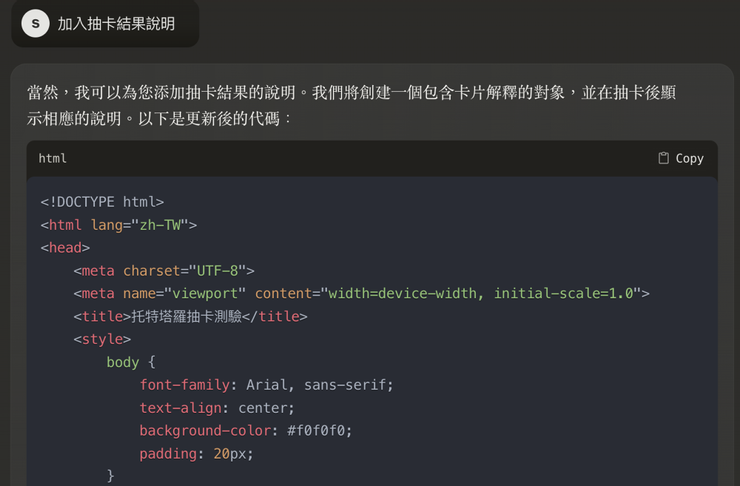Screen dimensions: 740x486
Task: Click the empty middle of code header bar
Action: pos(360,158)
